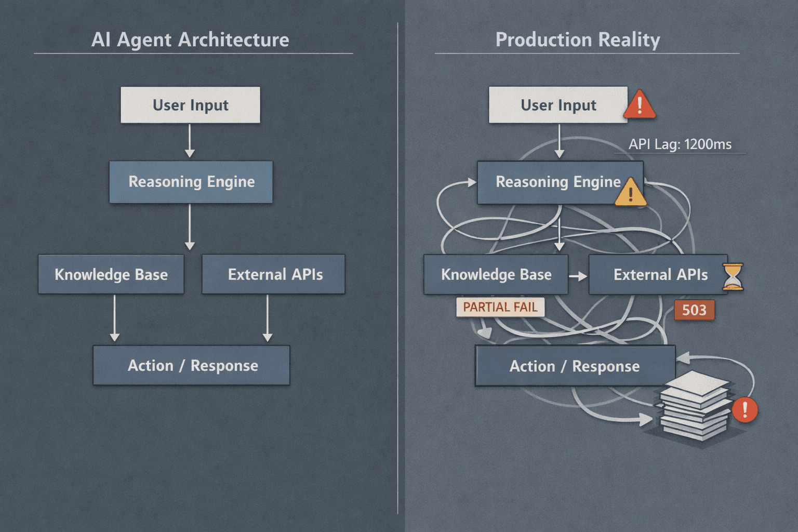Open the red exclamation badge near the stack
The height and width of the screenshot is (532, 798).
click(744, 409)
